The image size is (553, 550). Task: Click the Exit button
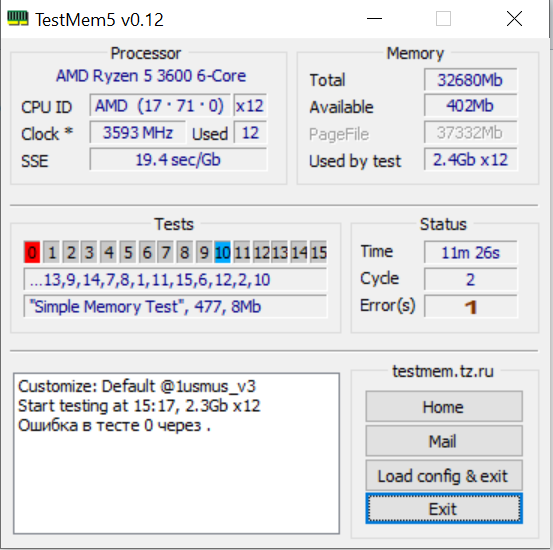pyautogui.click(x=444, y=508)
